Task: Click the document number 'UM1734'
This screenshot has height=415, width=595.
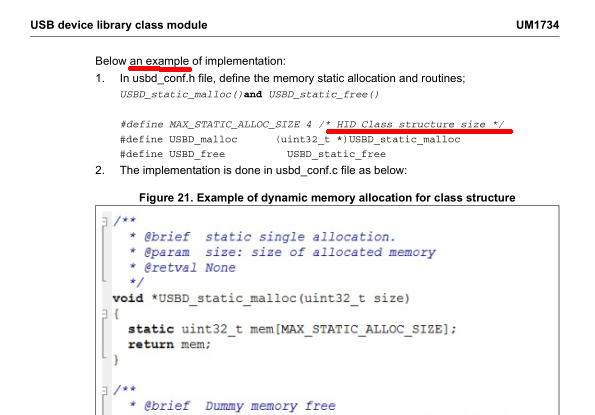Action: [537, 25]
